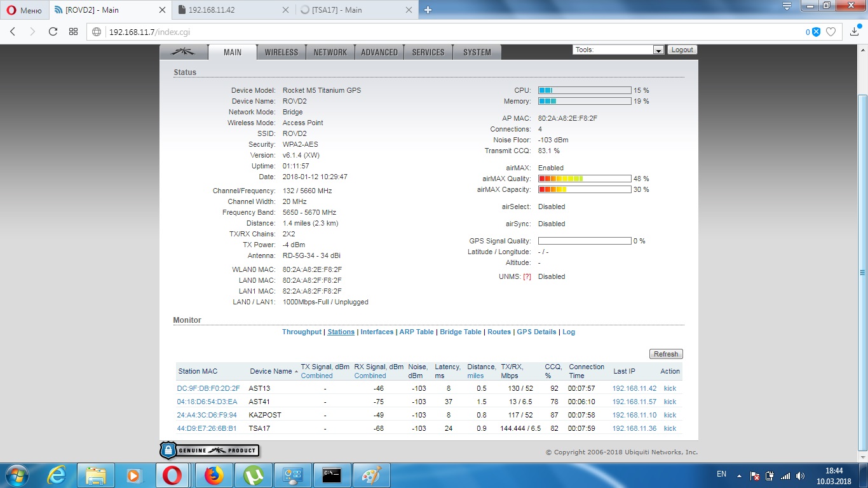Sort stations by Device Name column
This screenshot has width=868, height=488.
(270, 371)
